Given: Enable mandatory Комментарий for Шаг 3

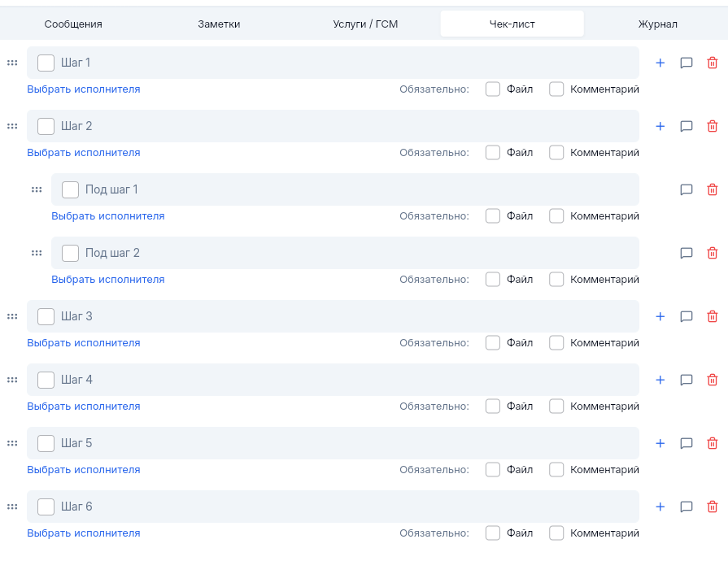Looking at the screenshot, I should coord(556,342).
